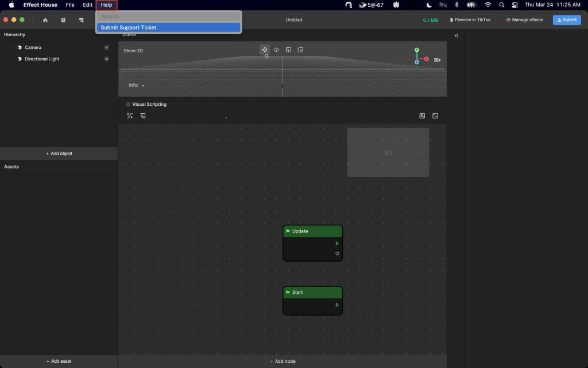Select the Update node header
The width and height of the screenshot is (588, 368).
click(313, 231)
